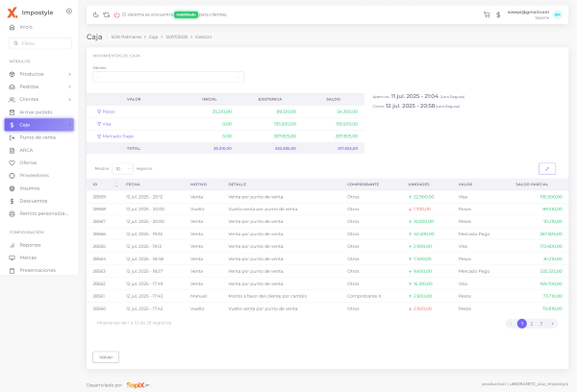Click the red power icon for system status

(116, 15)
